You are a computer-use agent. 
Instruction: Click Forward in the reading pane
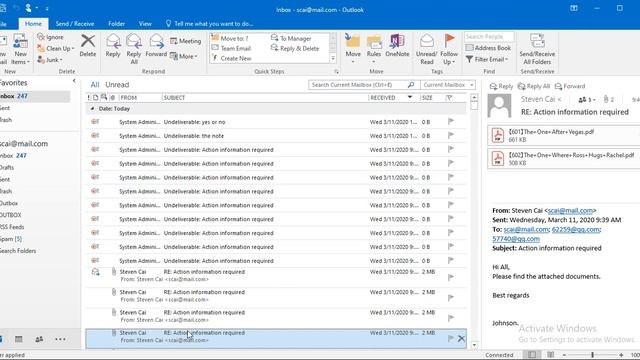click(x=570, y=86)
